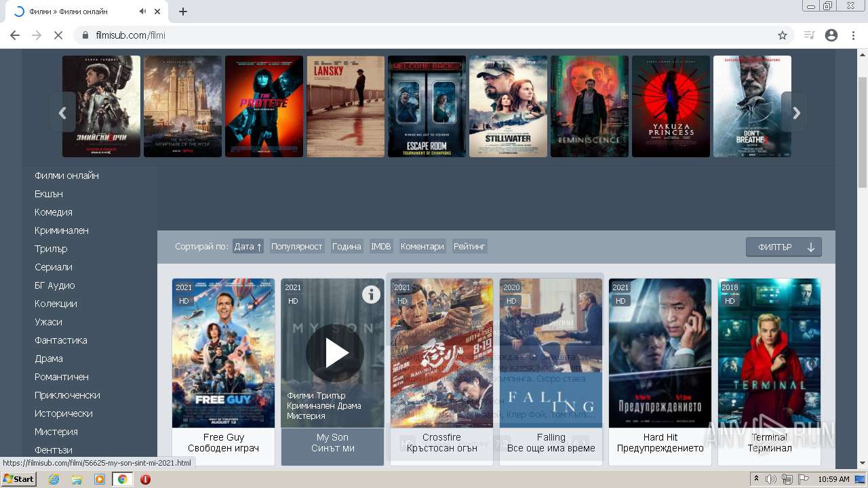Open the Криминален category

(x=62, y=230)
